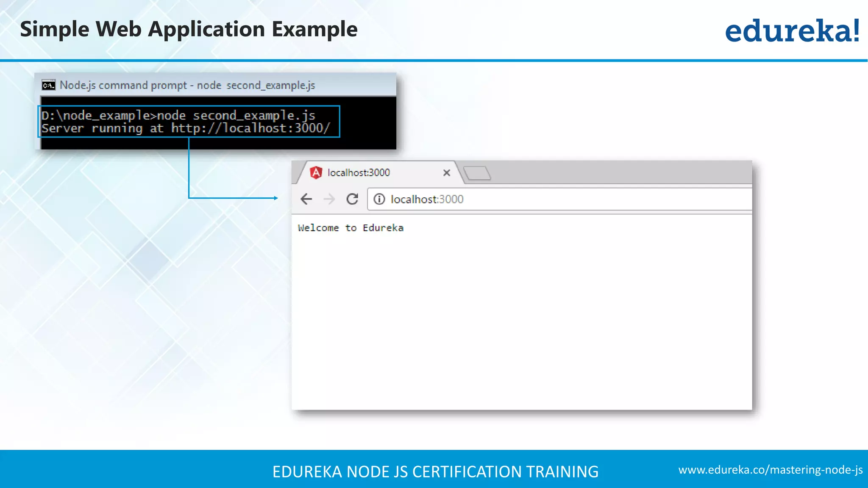The image size is (868, 488).
Task: Close the localhost:3000 browser tab
Action: [x=446, y=173]
